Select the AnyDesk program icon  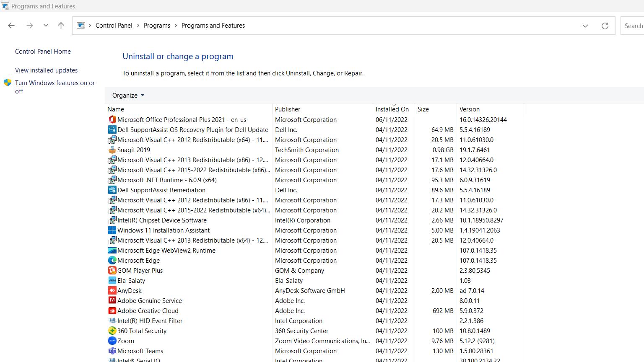click(112, 291)
